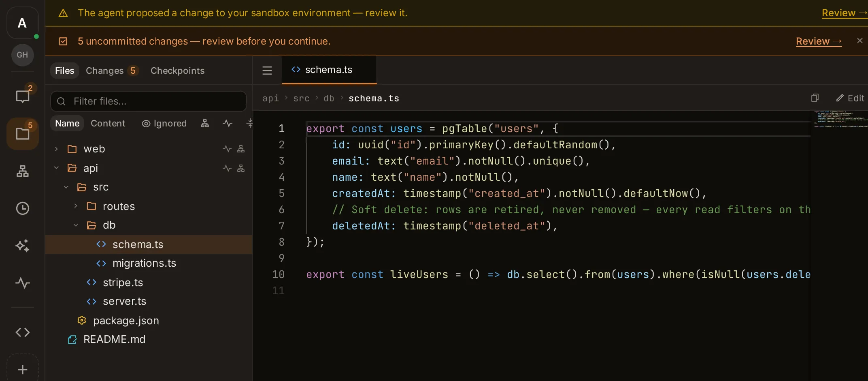Click the web folder name
868x381 pixels.
click(94, 149)
